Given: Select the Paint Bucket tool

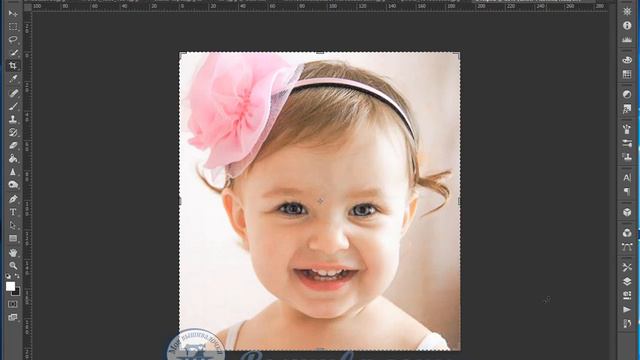Looking at the screenshot, I should point(13,158).
